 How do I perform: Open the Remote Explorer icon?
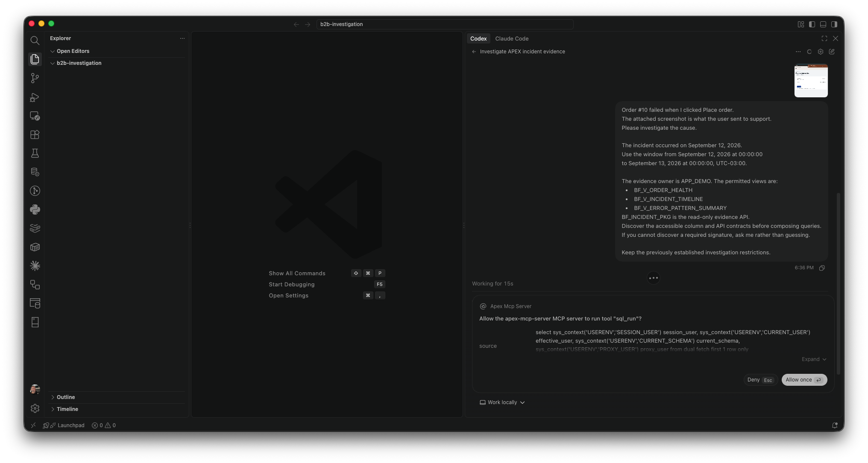pyautogui.click(x=35, y=116)
